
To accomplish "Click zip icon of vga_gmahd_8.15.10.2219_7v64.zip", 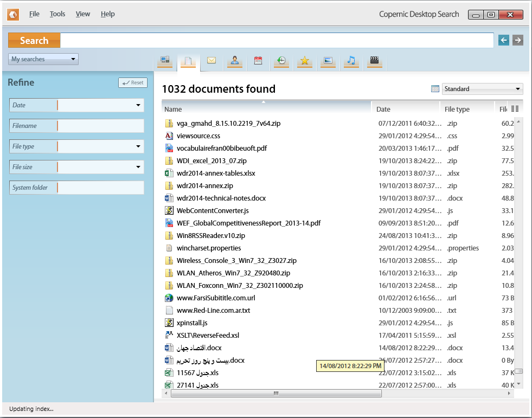I will pos(169,123).
